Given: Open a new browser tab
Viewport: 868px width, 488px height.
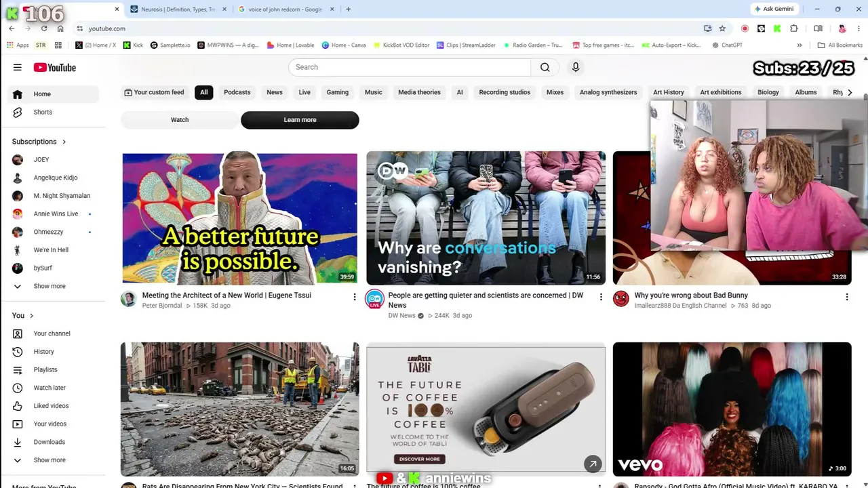Looking at the screenshot, I should (349, 9).
